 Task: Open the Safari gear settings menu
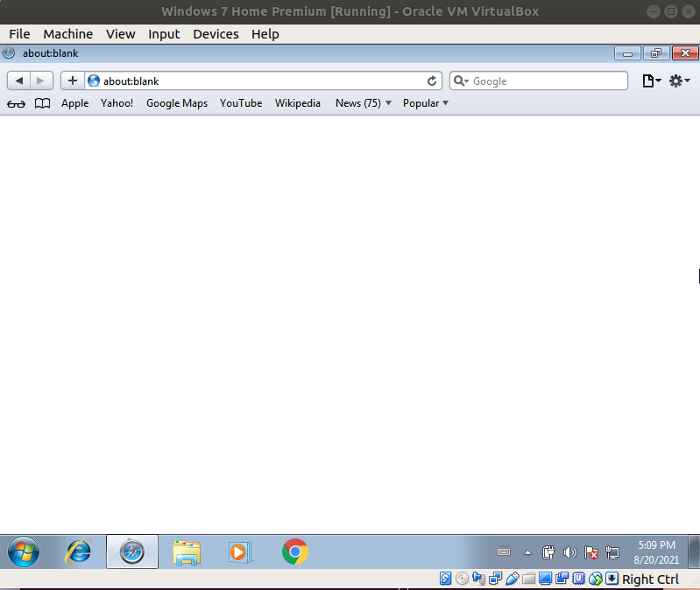click(x=680, y=81)
